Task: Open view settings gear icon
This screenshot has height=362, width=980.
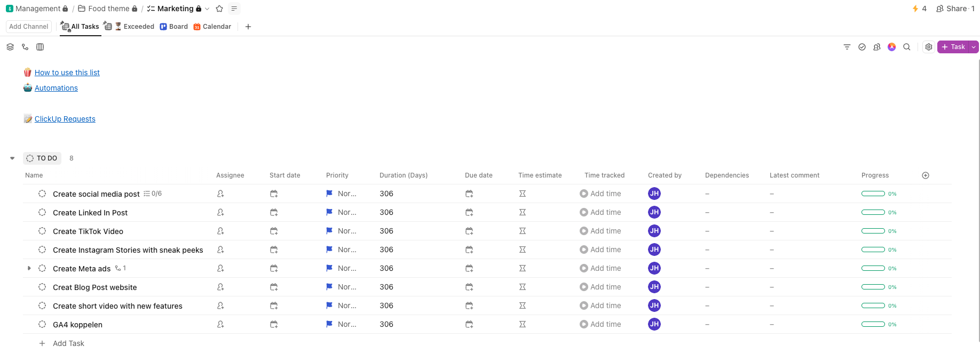Action: 929,47
